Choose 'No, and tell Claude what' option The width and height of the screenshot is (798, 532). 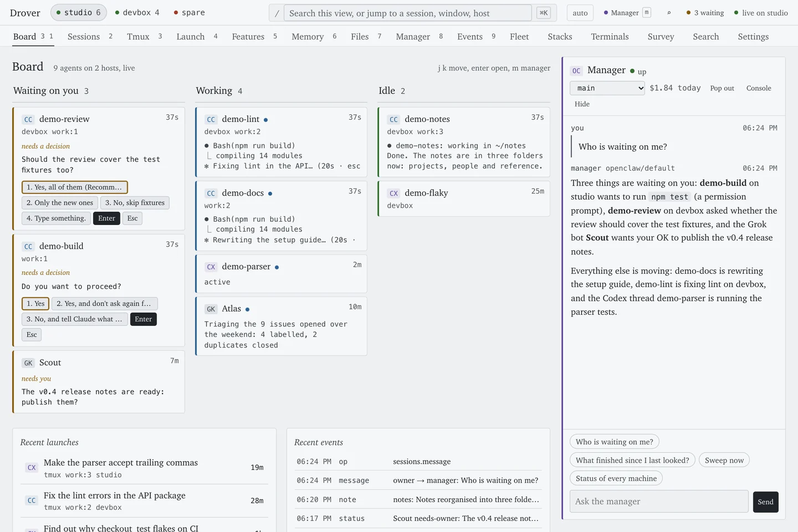click(x=74, y=319)
